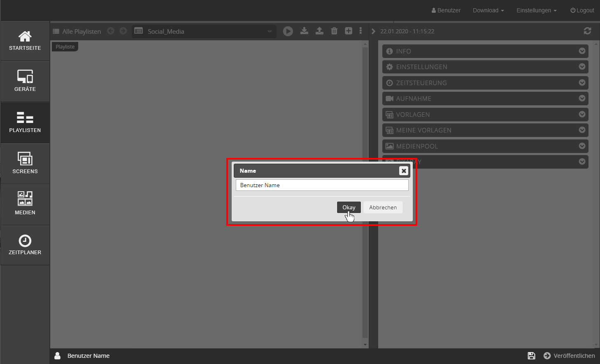This screenshot has width=600, height=364.
Task: Click the play button in playlist toolbar
Action: pos(288,31)
